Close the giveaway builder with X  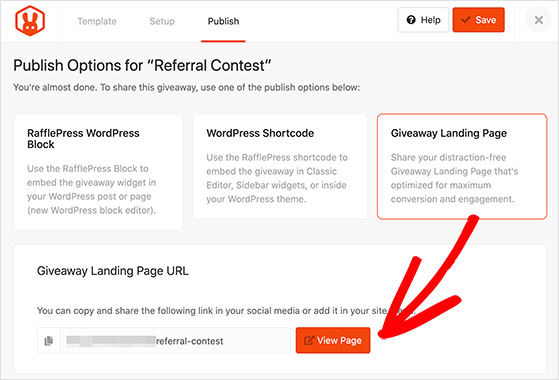[x=538, y=20]
